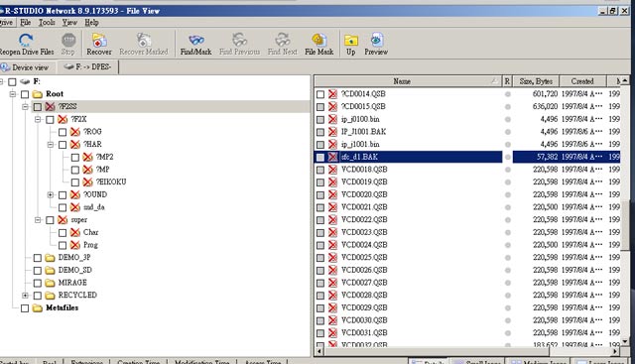Click deleted file icon of VCD0018.QSB
Screen dimensions: 635x364
coord(333,170)
